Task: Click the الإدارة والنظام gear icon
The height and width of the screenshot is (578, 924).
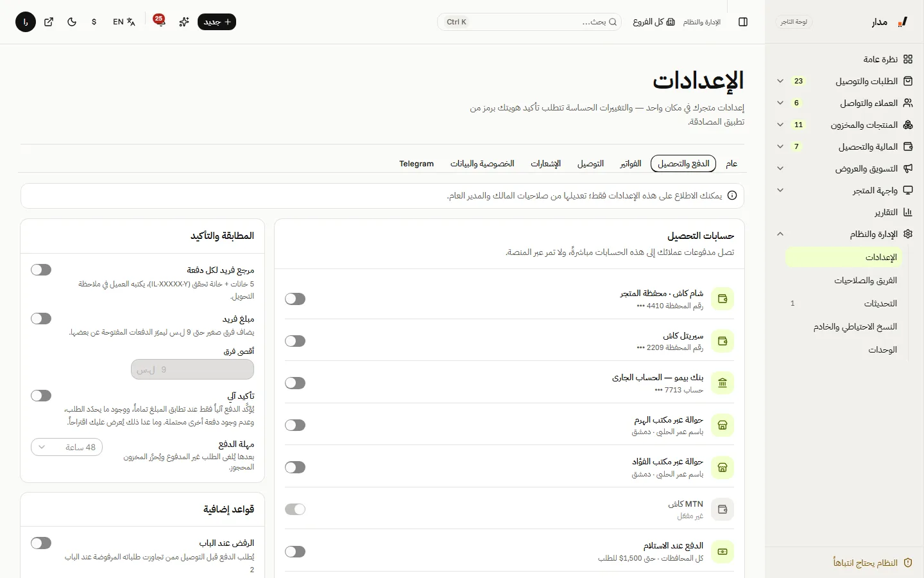Action: click(907, 234)
